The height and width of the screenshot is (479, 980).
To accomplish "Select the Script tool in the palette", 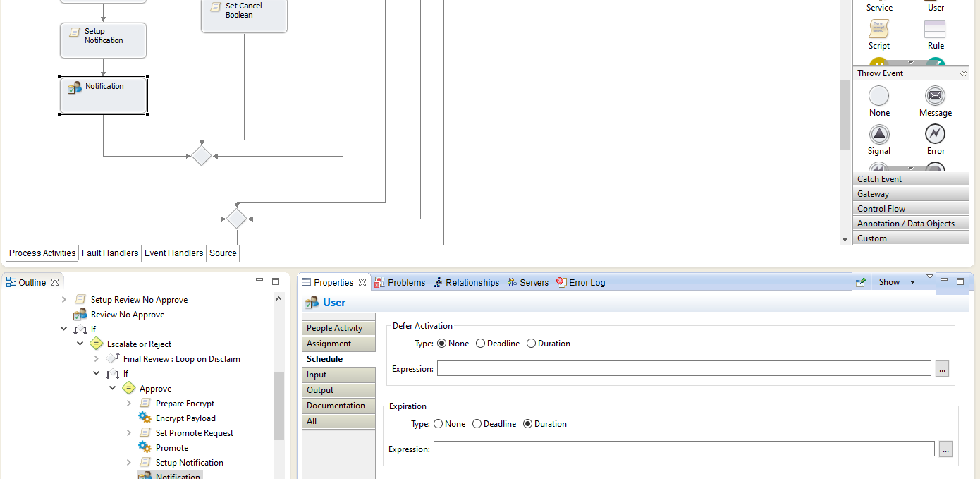I will coord(878,30).
